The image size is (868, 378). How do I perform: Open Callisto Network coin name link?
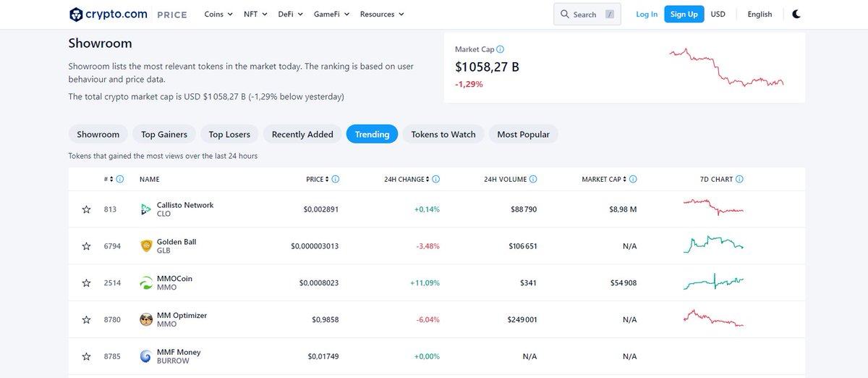click(185, 205)
